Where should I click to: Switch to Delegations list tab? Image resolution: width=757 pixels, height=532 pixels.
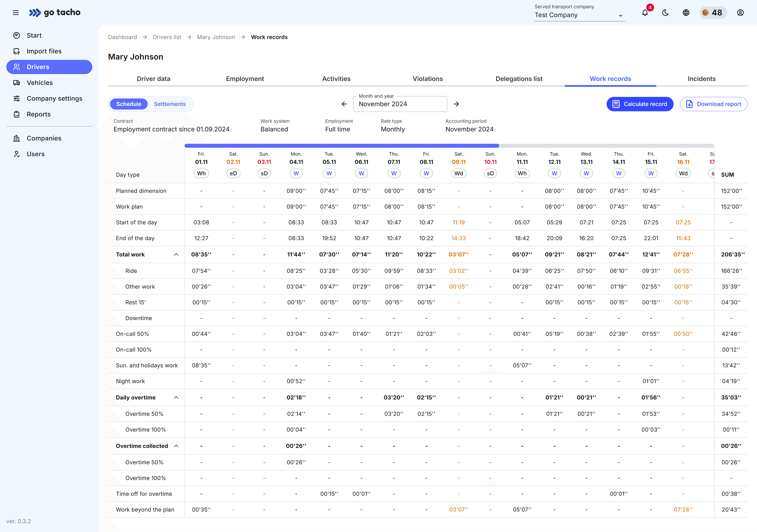tap(519, 79)
